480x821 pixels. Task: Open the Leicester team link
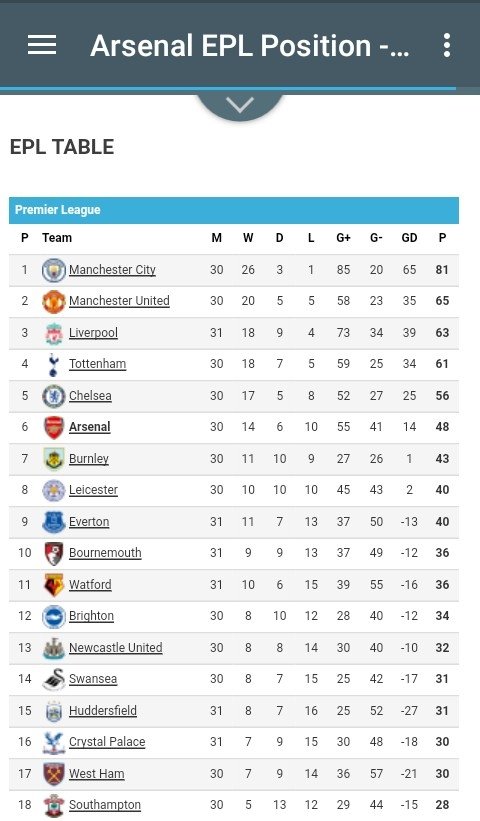coord(93,490)
